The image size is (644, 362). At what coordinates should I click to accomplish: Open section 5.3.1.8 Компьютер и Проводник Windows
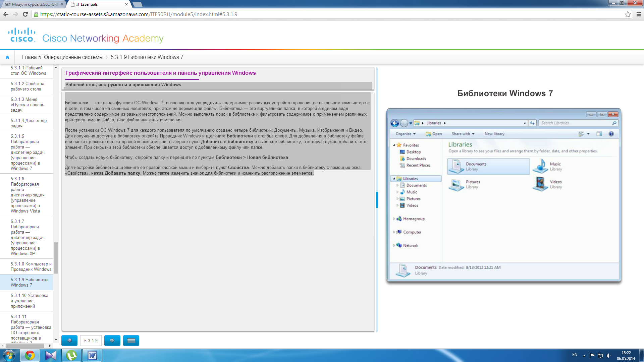27,266
